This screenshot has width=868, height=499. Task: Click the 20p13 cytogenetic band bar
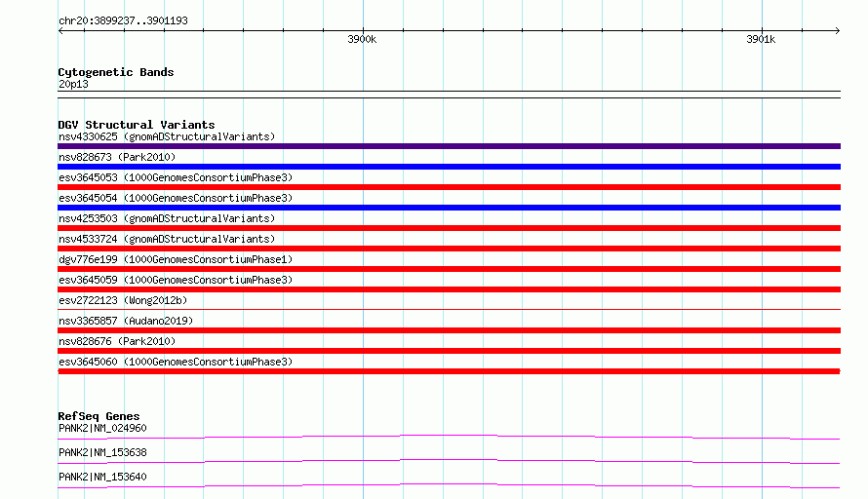coord(449,95)
